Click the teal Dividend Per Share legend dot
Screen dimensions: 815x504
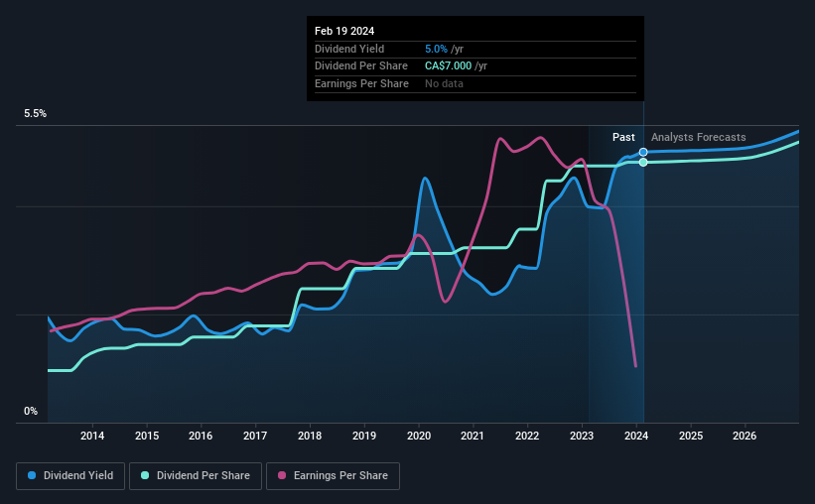(145, 476)
